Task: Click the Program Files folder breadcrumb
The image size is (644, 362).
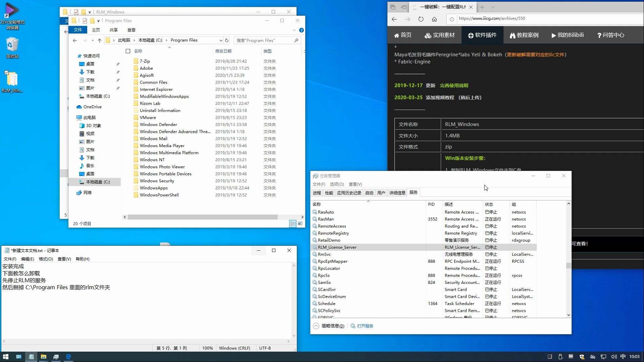Action: [x=184, y=40]
